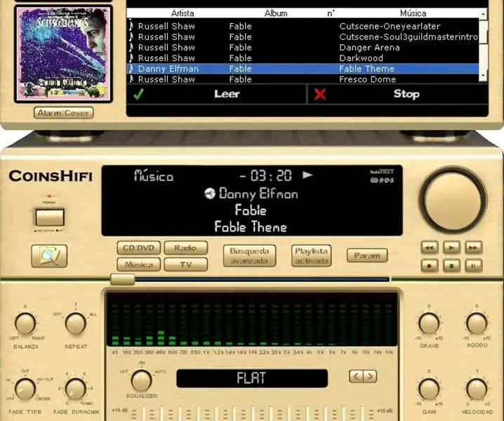504x421 pixels.
Task: Click the album cover thumbnail
Action: click(x=63, y=53)
